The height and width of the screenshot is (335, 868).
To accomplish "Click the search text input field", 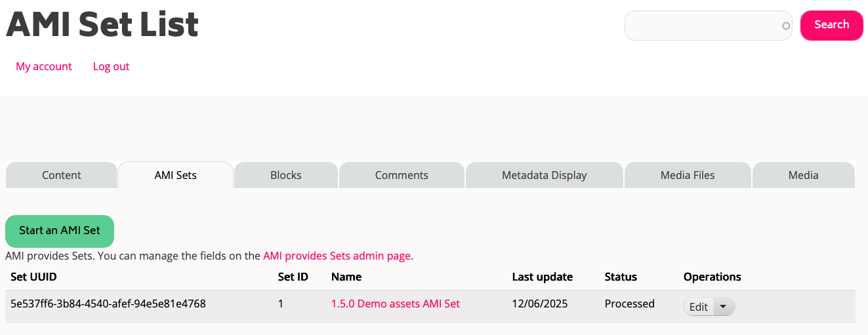I will [x=702, y=26].
